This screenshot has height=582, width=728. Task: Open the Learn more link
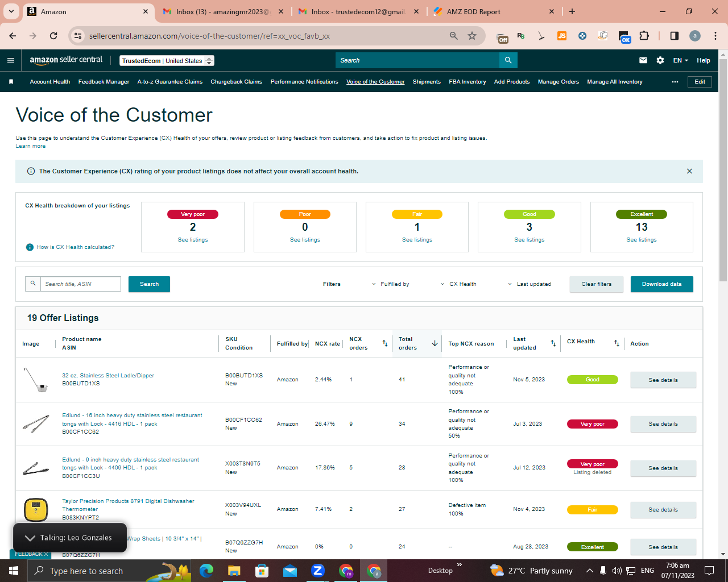31,146
